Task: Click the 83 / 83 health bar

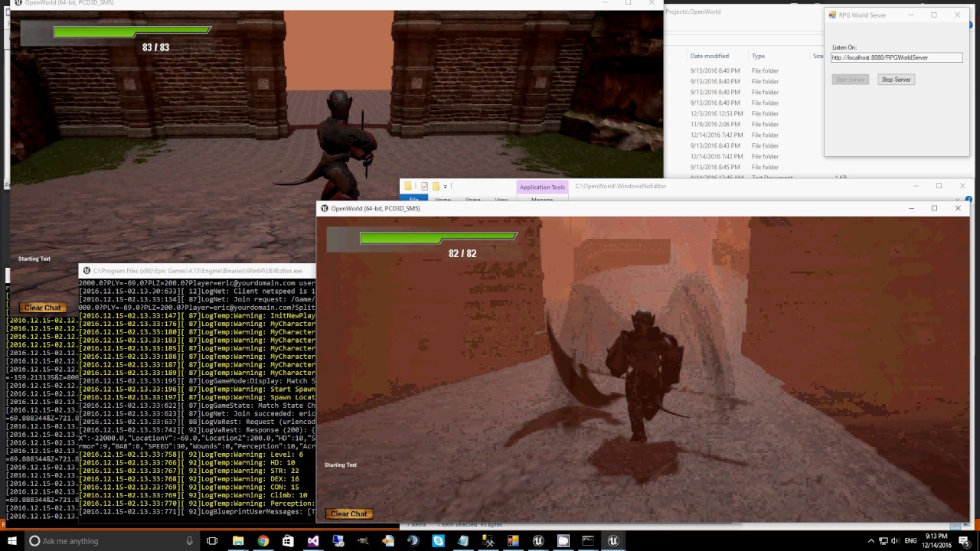Action: click(132, 31)
